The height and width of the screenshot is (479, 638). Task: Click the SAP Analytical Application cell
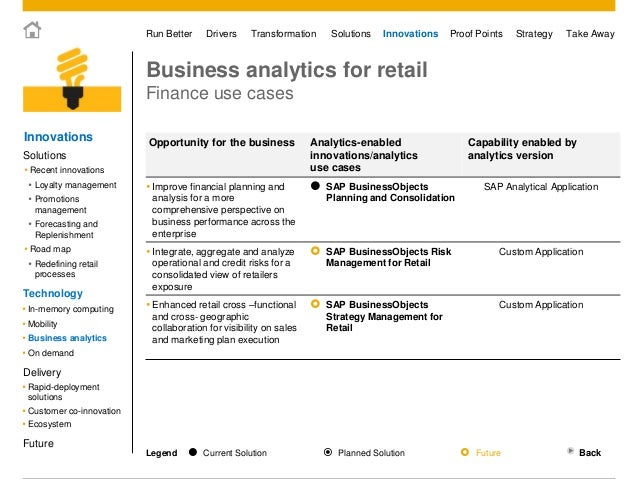click(x=541, y=187)
